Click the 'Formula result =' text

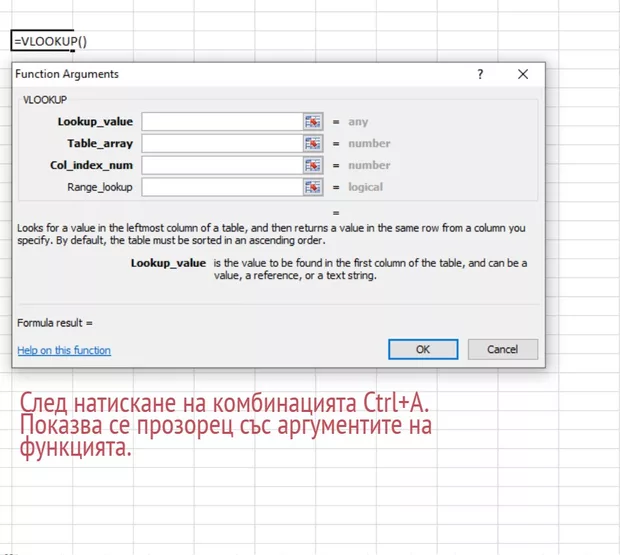(55, 323)
